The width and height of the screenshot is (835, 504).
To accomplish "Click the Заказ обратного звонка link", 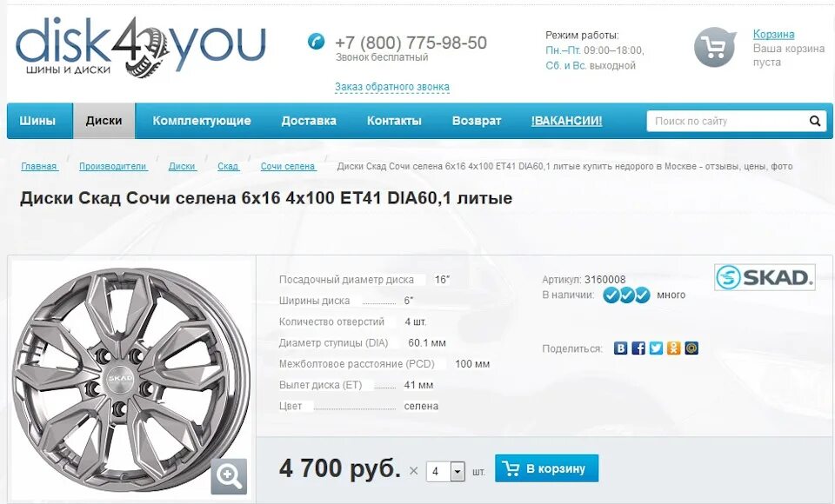I will pos(392,87).
